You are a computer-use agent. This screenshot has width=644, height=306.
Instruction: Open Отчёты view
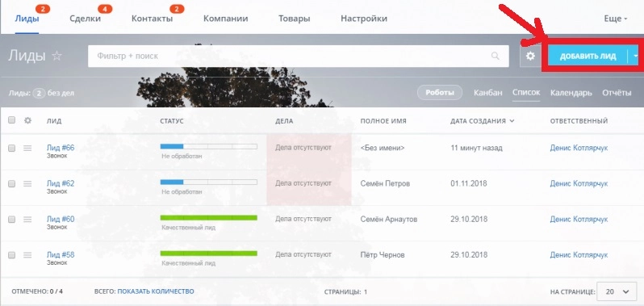tap(617, 93)
